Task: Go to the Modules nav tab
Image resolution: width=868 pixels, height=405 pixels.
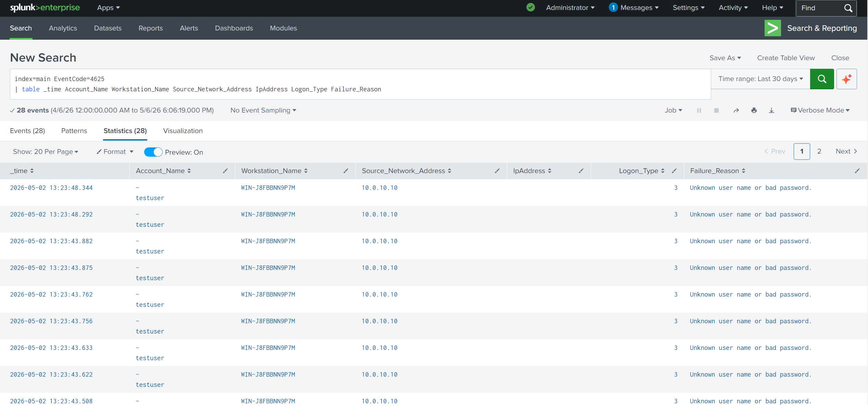Action: tap(284, 28)
